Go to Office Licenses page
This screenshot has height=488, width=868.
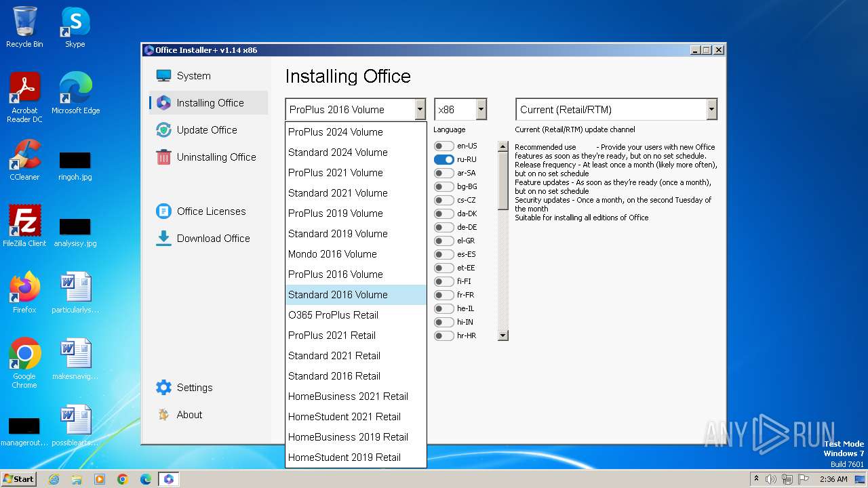point(208,211)
